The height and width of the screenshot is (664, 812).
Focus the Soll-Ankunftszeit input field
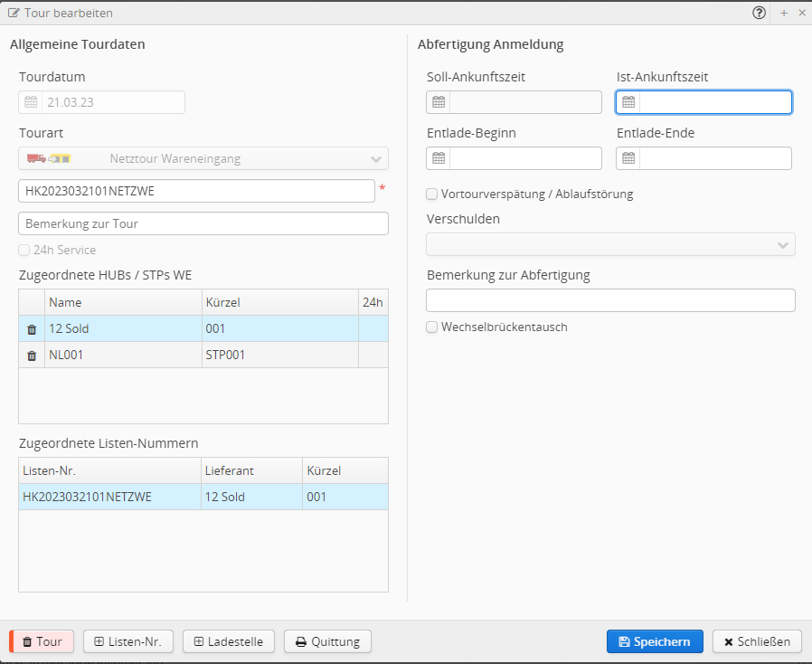[x=525, y=102]
